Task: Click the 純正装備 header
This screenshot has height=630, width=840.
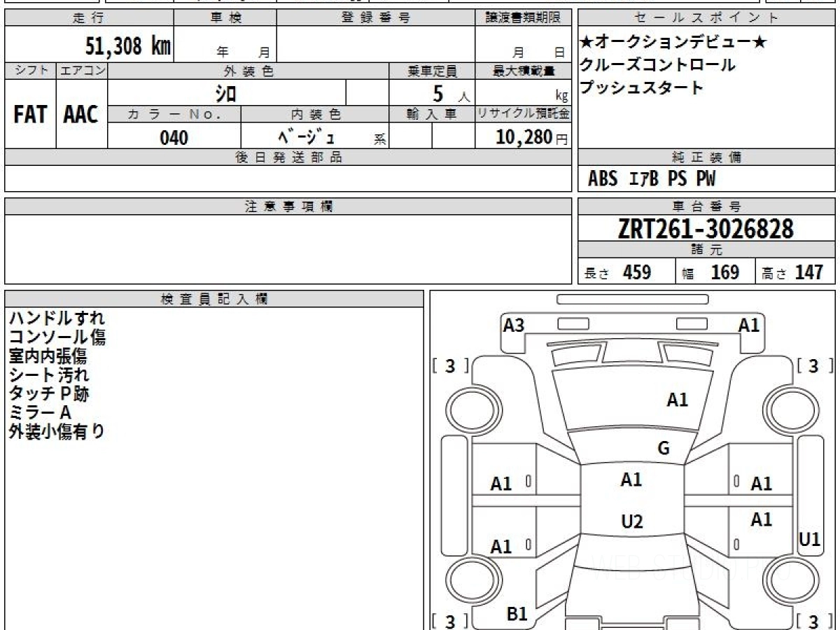Action: pos(707,157)
